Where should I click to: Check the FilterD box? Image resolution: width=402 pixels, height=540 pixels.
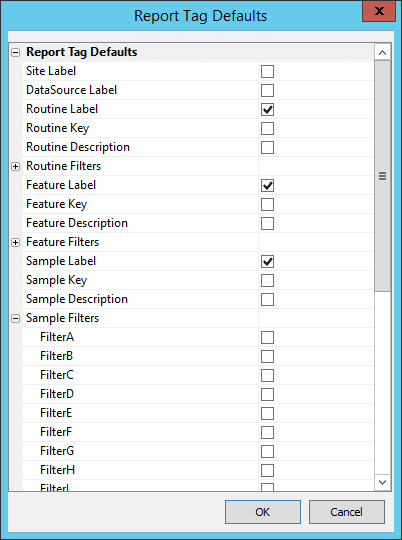[267, 395]
